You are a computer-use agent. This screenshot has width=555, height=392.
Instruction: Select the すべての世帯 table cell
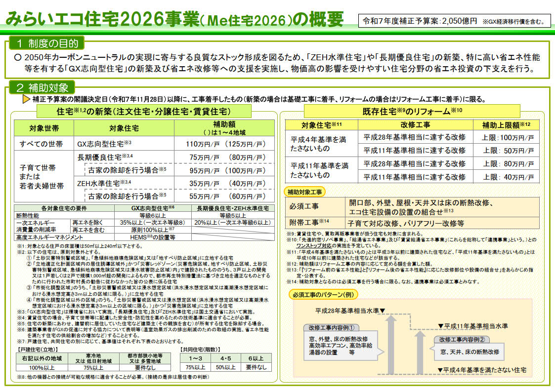coord(42,144)
